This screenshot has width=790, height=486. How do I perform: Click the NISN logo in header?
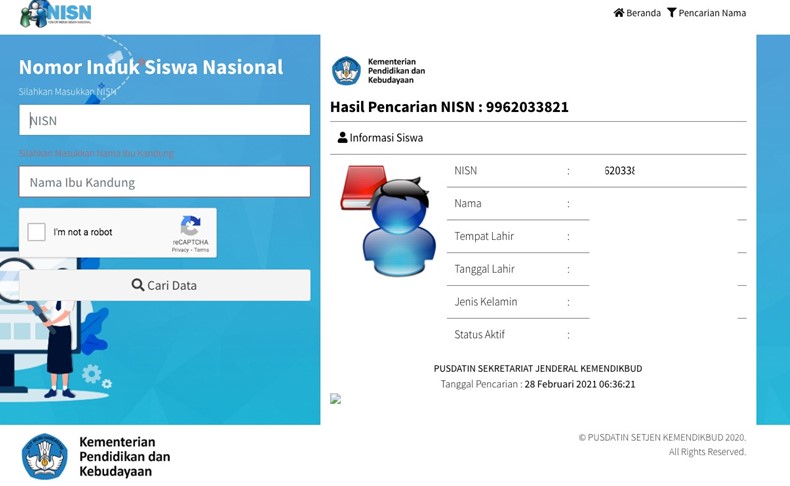tap(56, 14)
